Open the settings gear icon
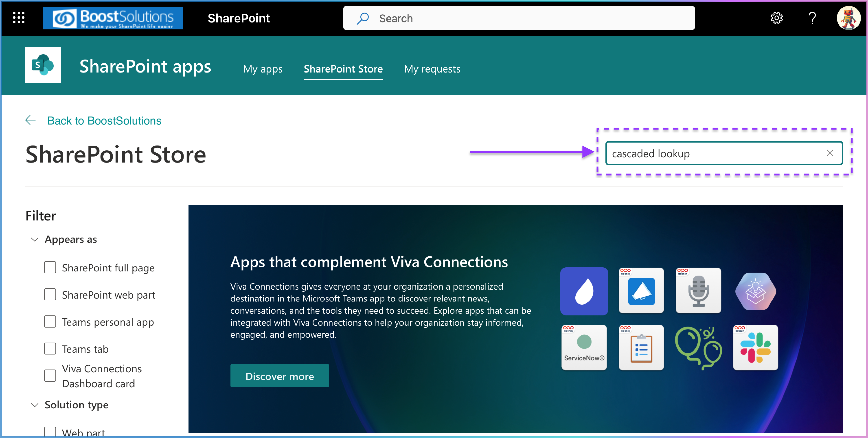This screenshot has height=438, width=868. (x=777, y=18)
